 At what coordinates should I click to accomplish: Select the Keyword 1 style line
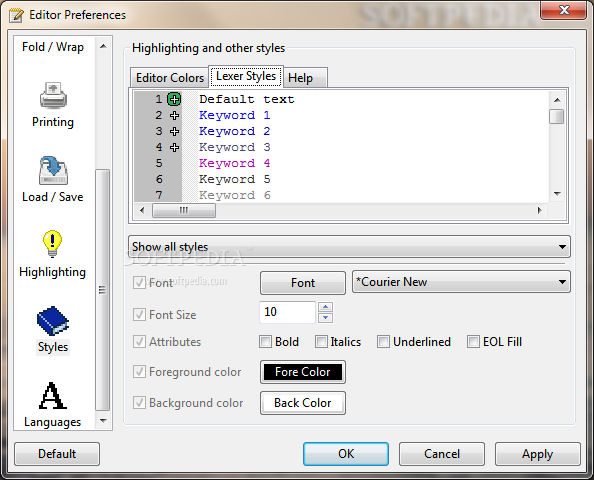pyautogui.click(x=234, y=115)
